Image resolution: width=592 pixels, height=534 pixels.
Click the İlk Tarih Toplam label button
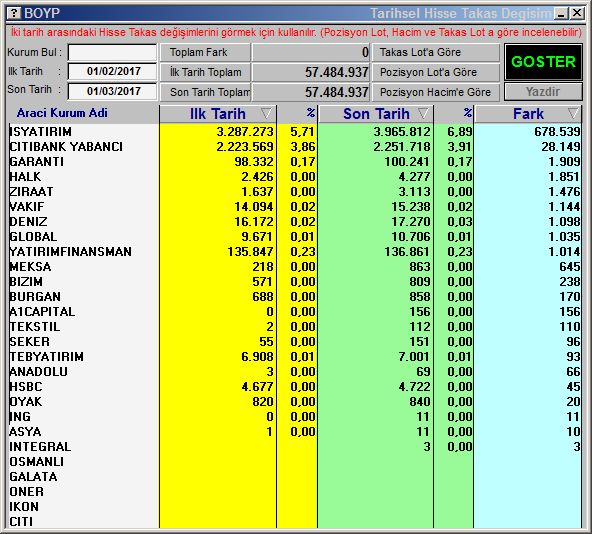coord(205,72)
